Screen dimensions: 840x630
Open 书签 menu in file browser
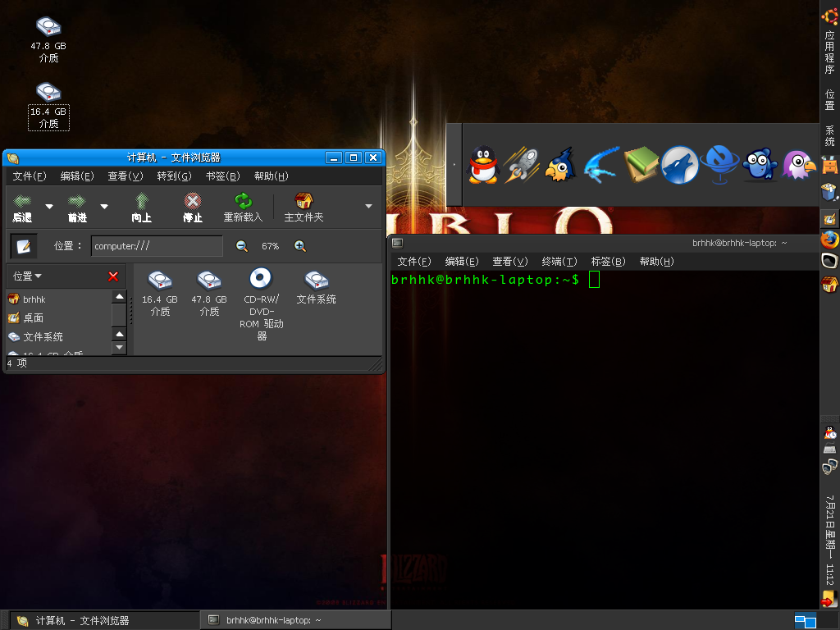click(223, 176)
